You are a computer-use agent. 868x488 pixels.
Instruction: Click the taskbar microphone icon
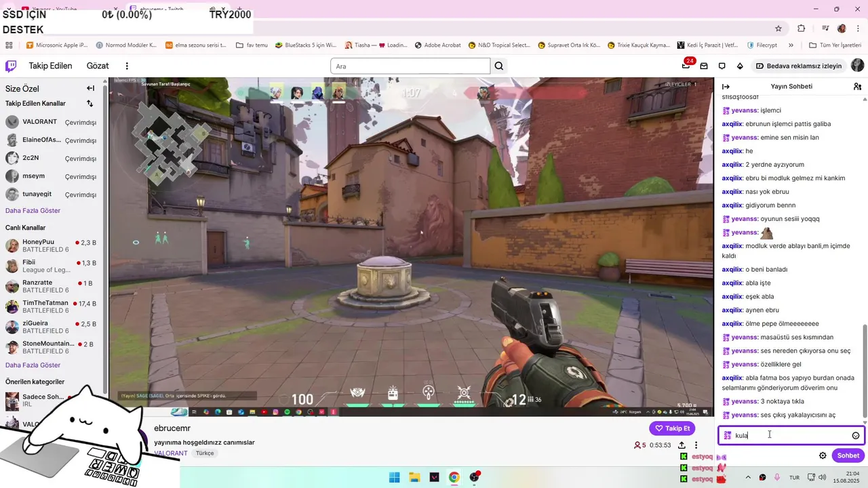pyautogui.click(x=777, y=477)
